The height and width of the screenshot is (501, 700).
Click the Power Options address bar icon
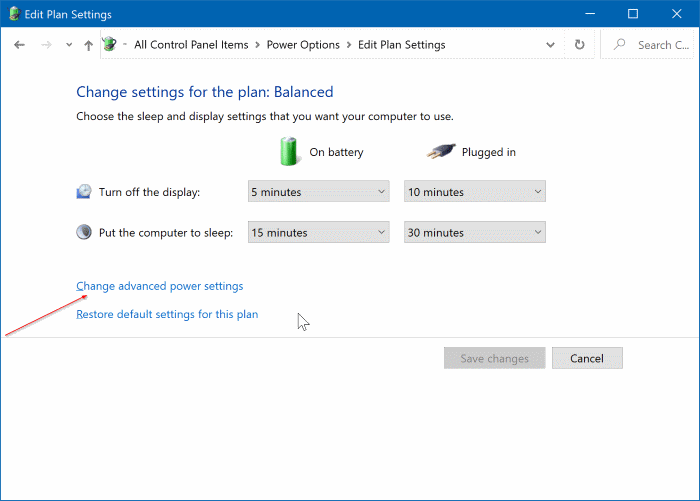coord(109,44)
